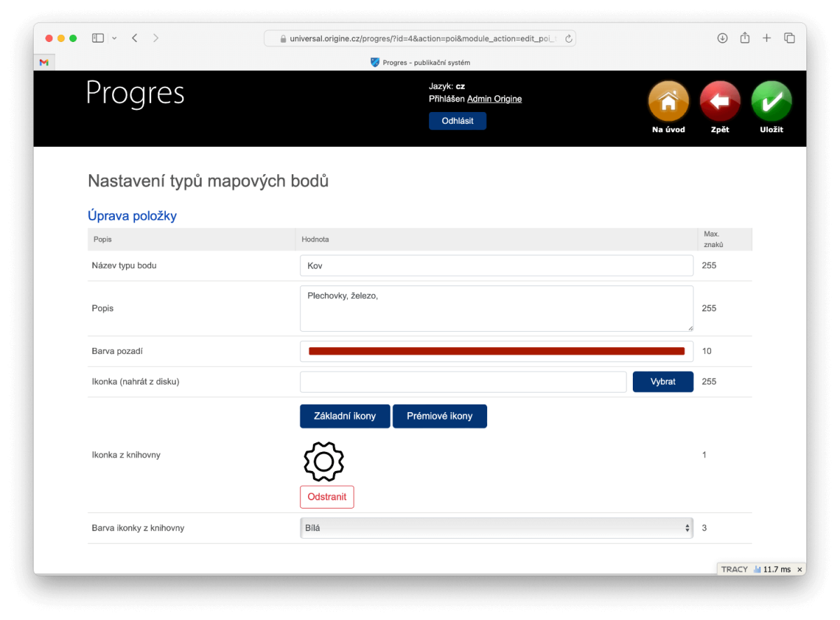Open Základní ikony library
This screenshot has height=620, width=840.
344,416
